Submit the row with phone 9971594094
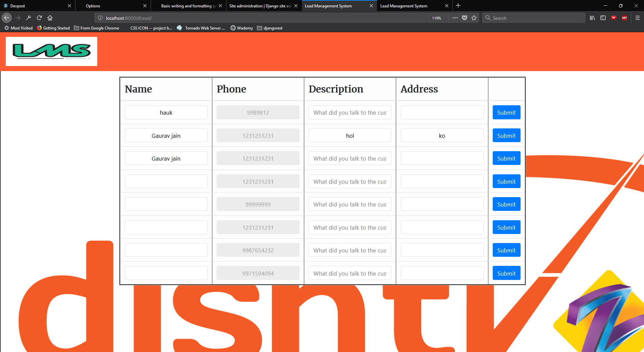The height and width of the screenshot is (352, 644). pyautogui.click(x=506, y=273)
